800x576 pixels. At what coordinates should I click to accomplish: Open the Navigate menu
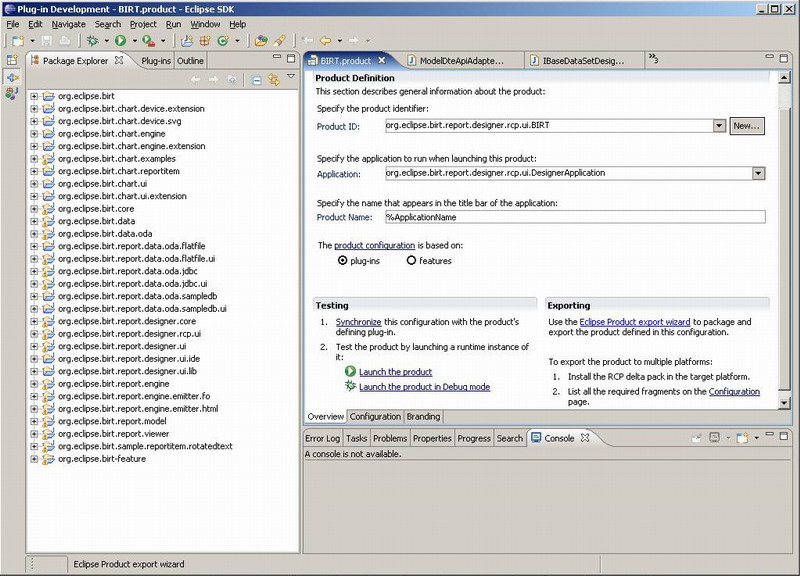click(68, 24)
